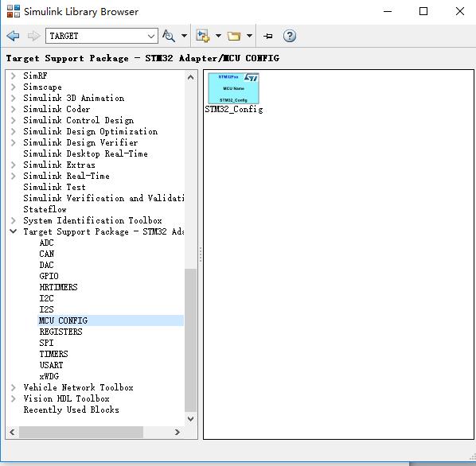This screenshot has height=466, width=476.
Task: Click the vertical scrollbar thumb in tree
Action: click(x=191, y=340)
